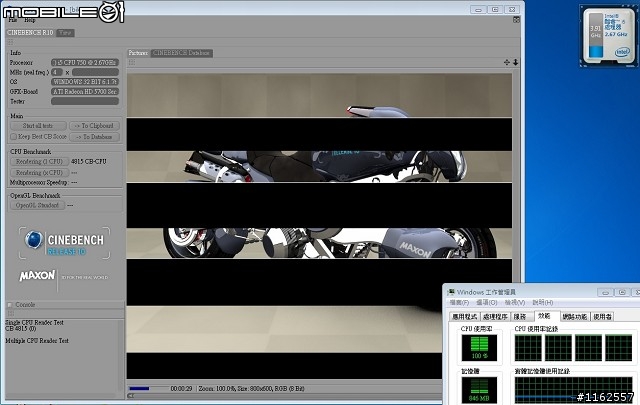Click the render timer 00:00:29
The height and width of the screenshot is (405, 640).
(x=181, y=389)
